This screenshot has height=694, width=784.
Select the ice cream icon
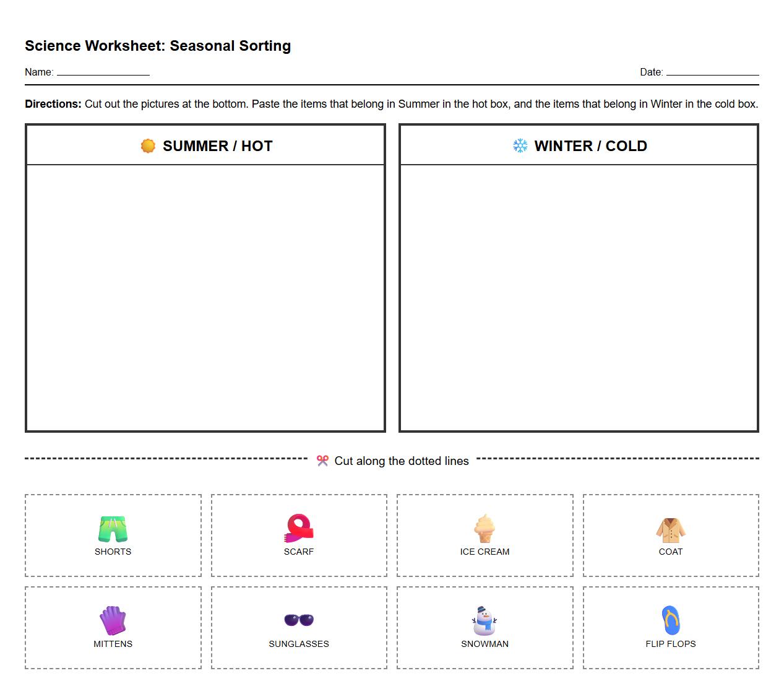click(485, 527)
